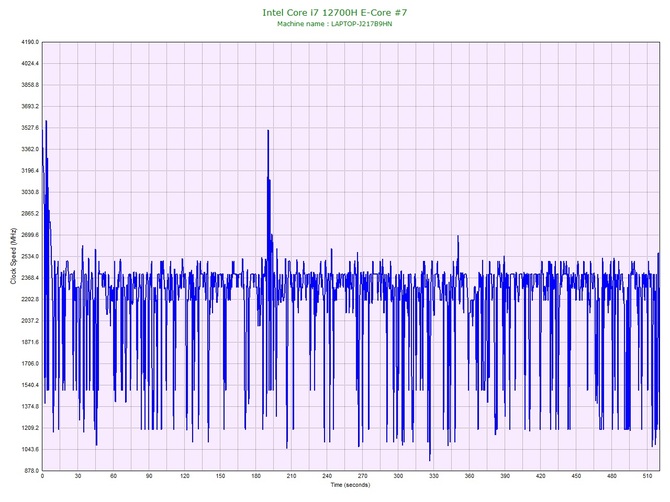Click the 1374.8 y-axis tick label

(x=30, y=407)
